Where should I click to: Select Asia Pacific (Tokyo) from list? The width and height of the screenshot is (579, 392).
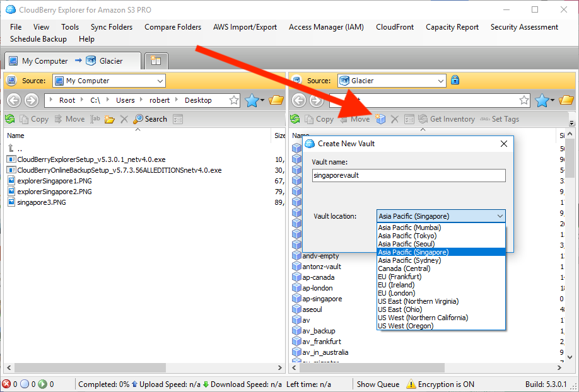pos(441,236)
